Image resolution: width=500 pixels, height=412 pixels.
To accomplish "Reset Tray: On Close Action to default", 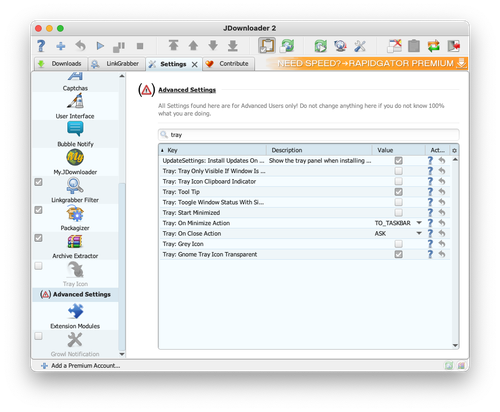I will coord(442,233).
